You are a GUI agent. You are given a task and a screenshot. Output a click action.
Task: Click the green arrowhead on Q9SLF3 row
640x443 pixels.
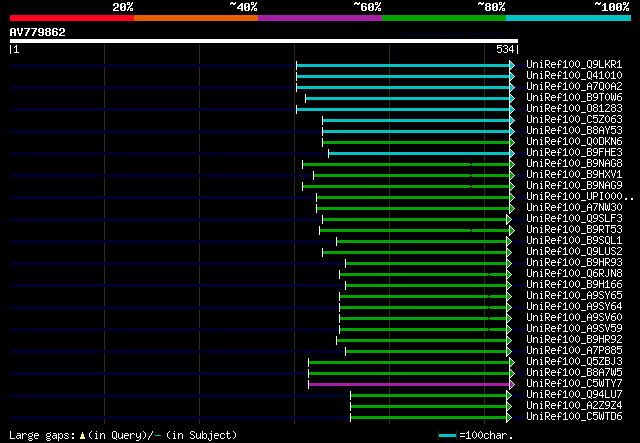(509, 220)
